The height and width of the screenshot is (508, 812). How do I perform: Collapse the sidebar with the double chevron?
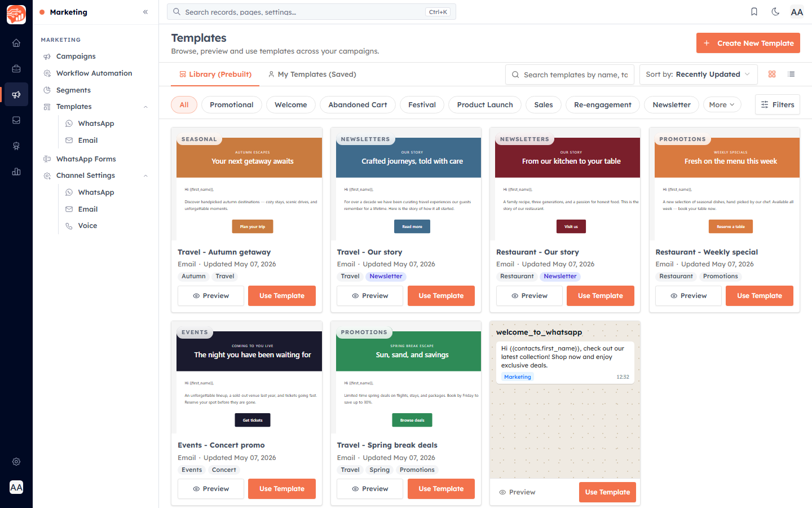point(145,12)
